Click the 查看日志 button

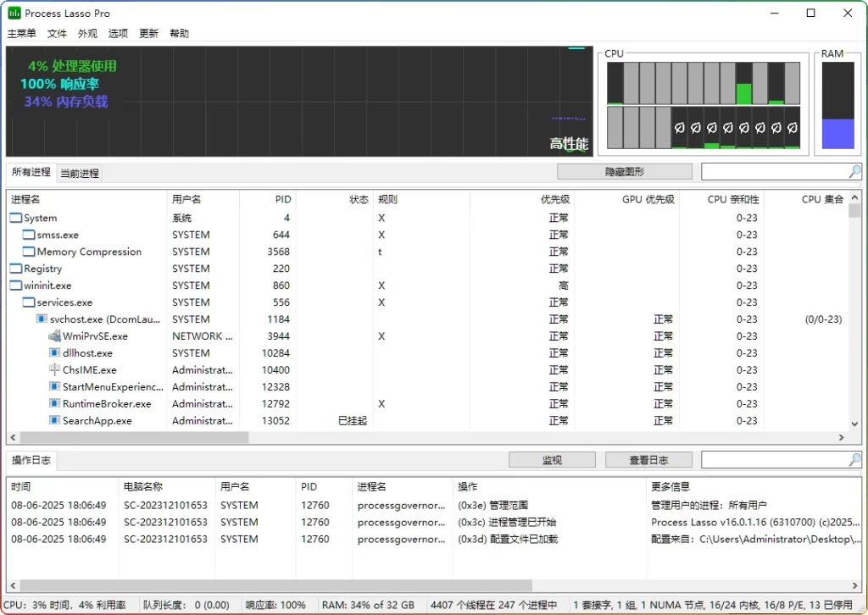648,460
